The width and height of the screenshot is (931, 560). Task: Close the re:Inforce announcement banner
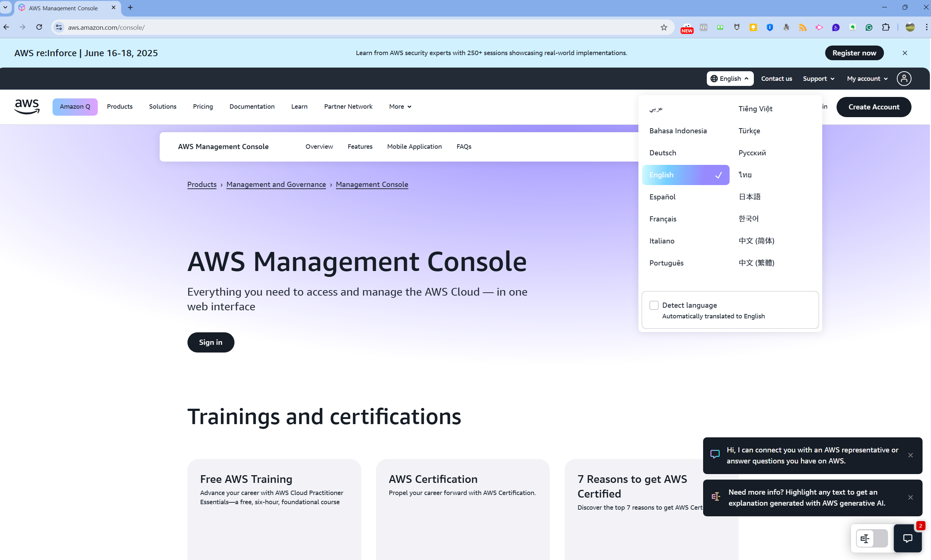coord(905,53)
